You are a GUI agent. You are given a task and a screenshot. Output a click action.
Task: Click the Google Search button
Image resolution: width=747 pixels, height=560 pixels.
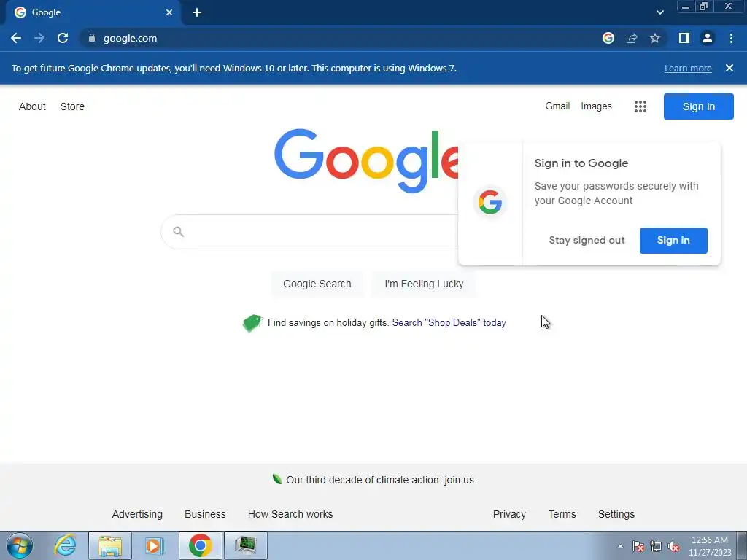point(317,284)
